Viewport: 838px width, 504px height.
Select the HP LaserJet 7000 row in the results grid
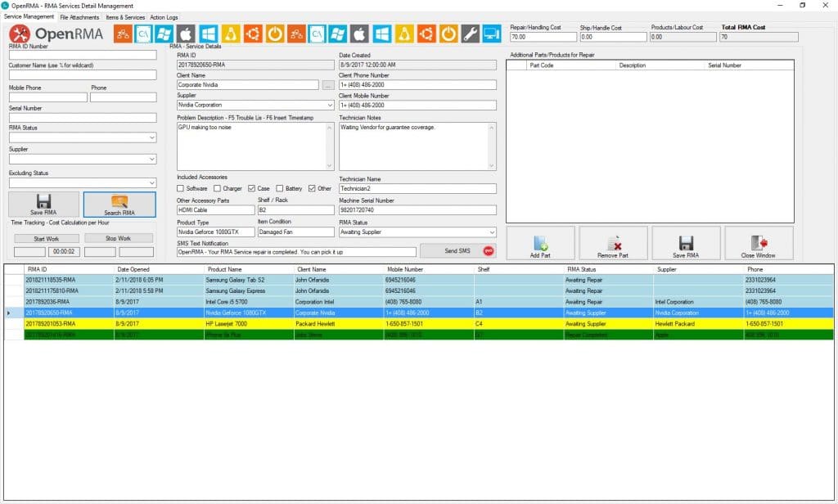pyautogui.click(x=246, y=323)
